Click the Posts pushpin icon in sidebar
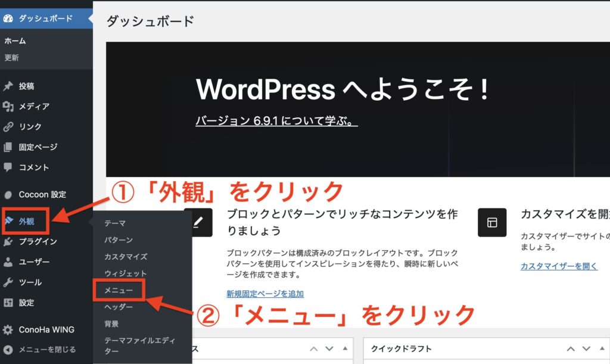Viewport: 610px width, 364px height. click(8, 86)
